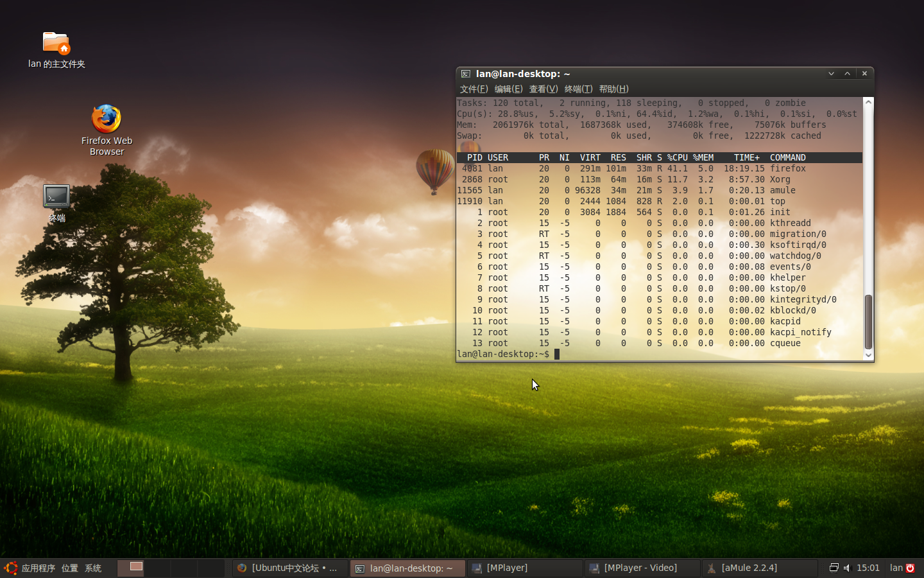Image resolution: width=924 pixels, height=578 pixels.
Task: Click the terminal prompt lan@lan-desktop:~$
Action: (503, 354)
